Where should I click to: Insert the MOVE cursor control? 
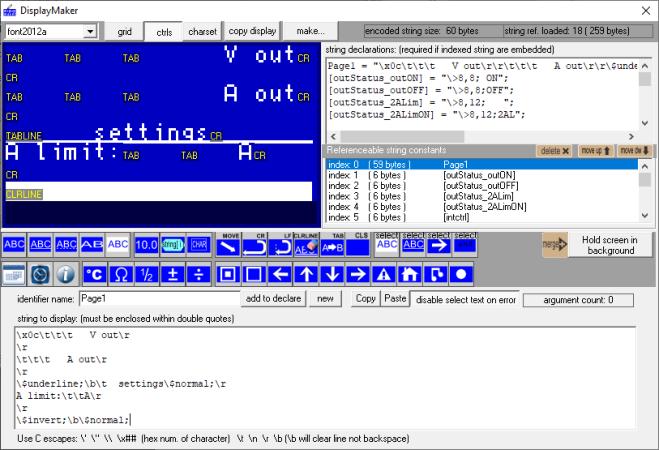click(228, 245)
